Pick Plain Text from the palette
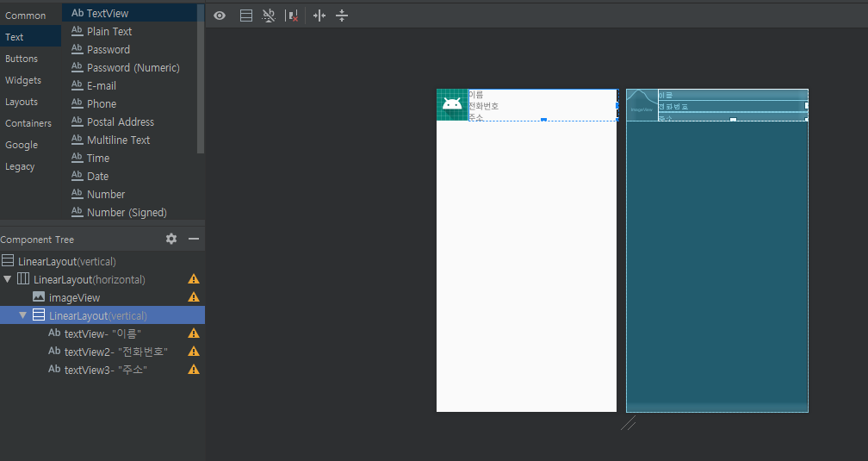868x461 pixels. click(x=130, y=32)
